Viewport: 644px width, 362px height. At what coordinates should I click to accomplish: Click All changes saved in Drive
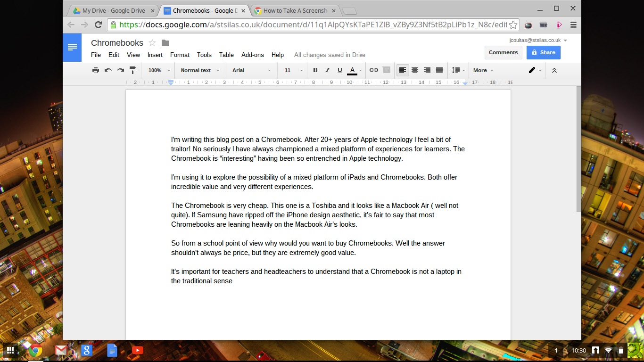tap(330, 55)
